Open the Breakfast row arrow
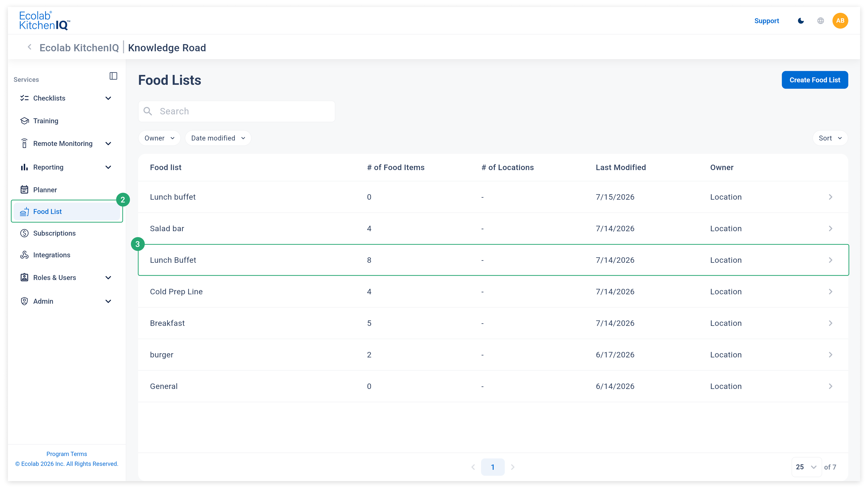This screenshot has height=490, width=868. coord(831,323)
